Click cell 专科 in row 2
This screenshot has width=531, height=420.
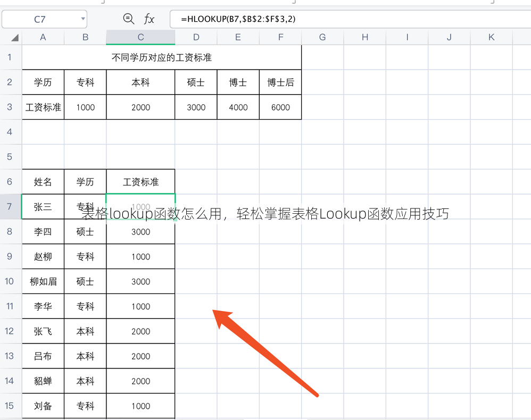click(85, 82)
